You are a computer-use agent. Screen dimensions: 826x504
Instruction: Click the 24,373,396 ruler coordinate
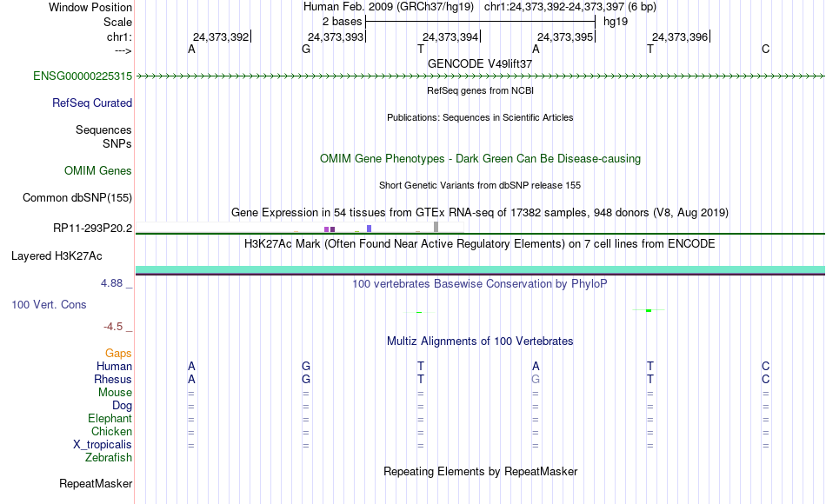[680, 36]
